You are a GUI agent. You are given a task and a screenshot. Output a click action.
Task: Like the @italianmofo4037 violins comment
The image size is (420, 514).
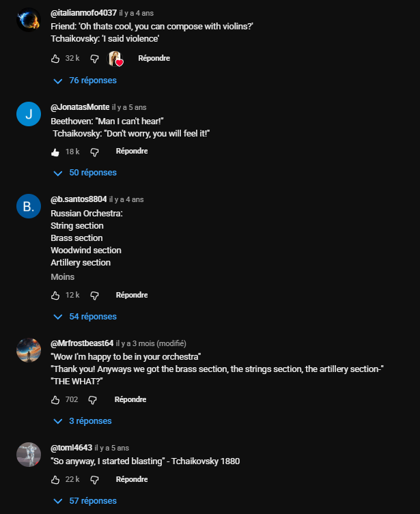tap(55, 59)
